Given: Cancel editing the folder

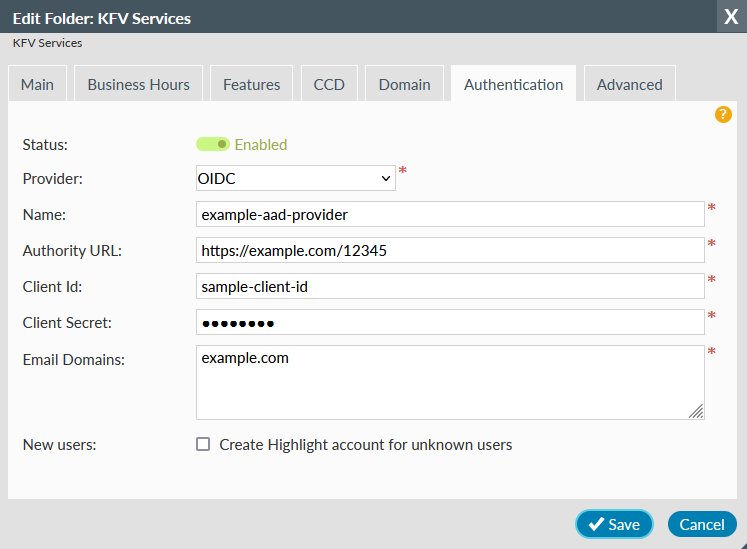Looking at the screenshot, I should (702, 524).
